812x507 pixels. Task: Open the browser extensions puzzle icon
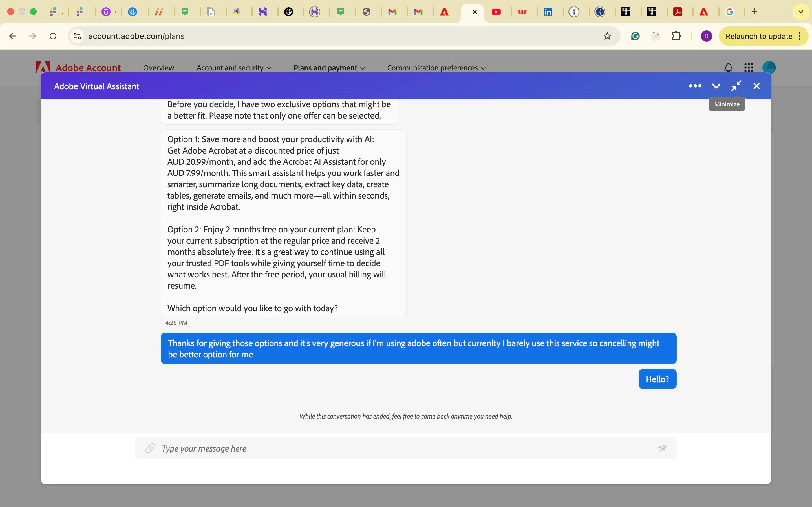pyautogui.click(x=677, y=36)
